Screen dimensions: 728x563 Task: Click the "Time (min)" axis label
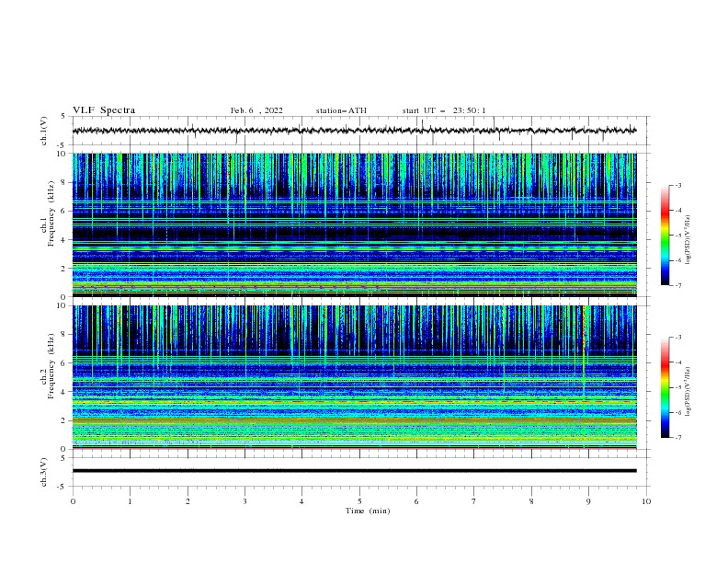368,511
